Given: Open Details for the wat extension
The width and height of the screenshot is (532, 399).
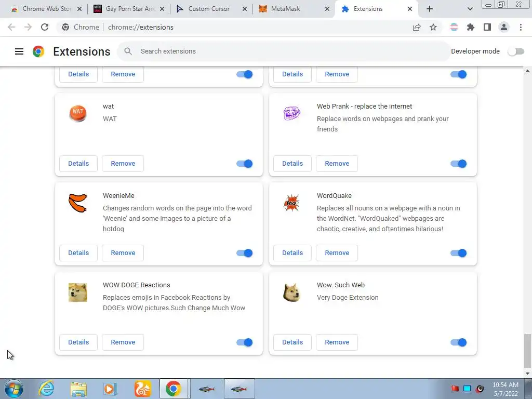Looking at the screenshot, I should click(x=78, y=164).
